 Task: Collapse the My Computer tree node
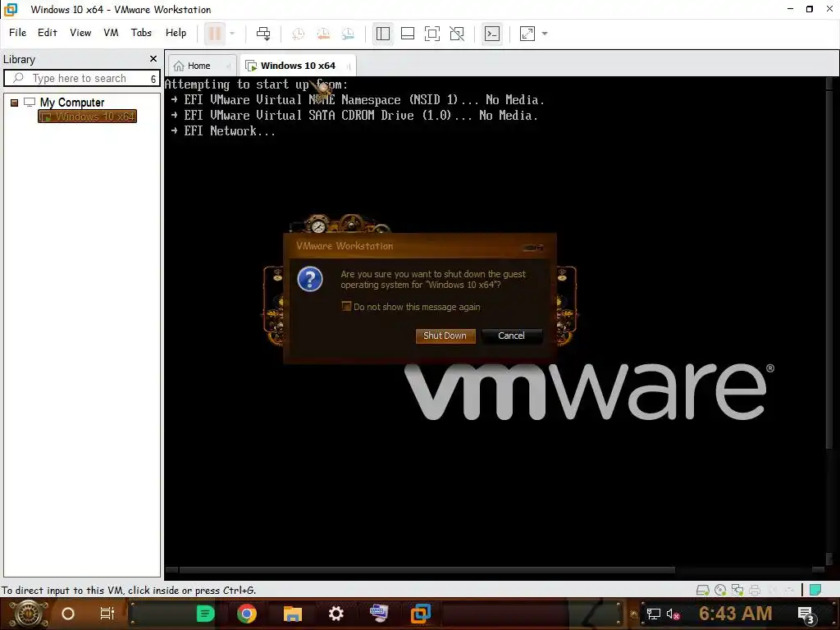(x=15, y=103)
